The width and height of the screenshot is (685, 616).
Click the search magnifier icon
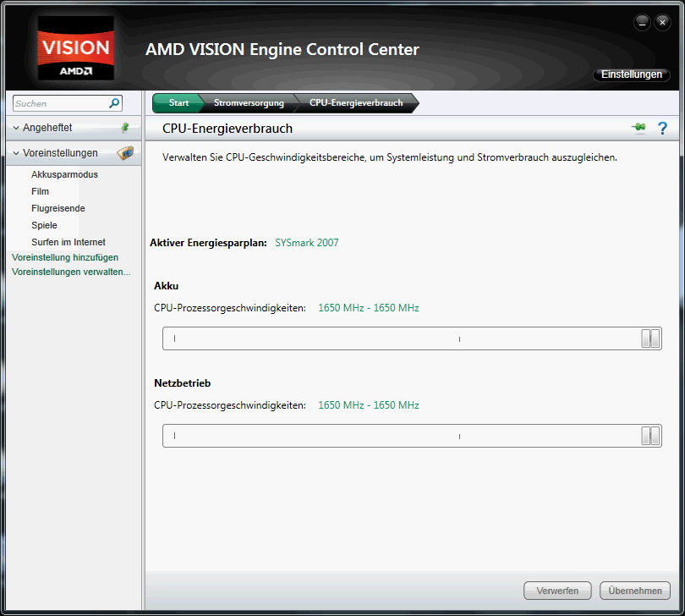pyautogui.click(x=114, y=103)
